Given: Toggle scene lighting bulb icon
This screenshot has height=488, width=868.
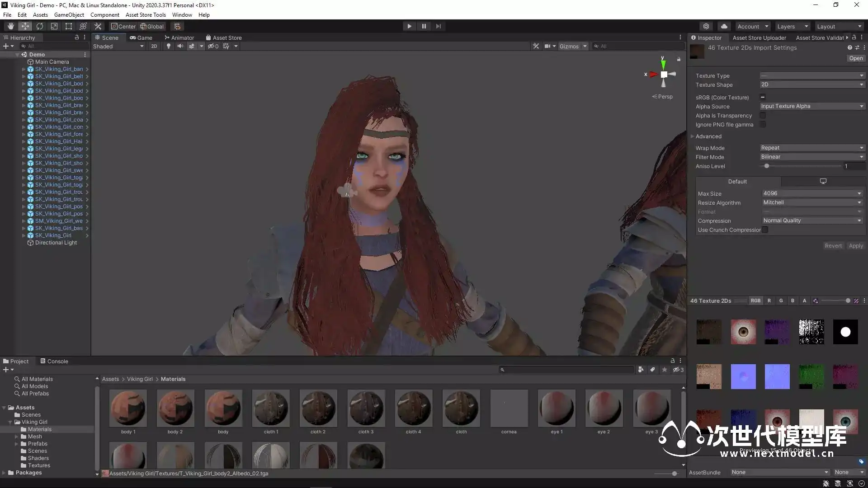Looking at the screenshot, I should click(169, 46).
